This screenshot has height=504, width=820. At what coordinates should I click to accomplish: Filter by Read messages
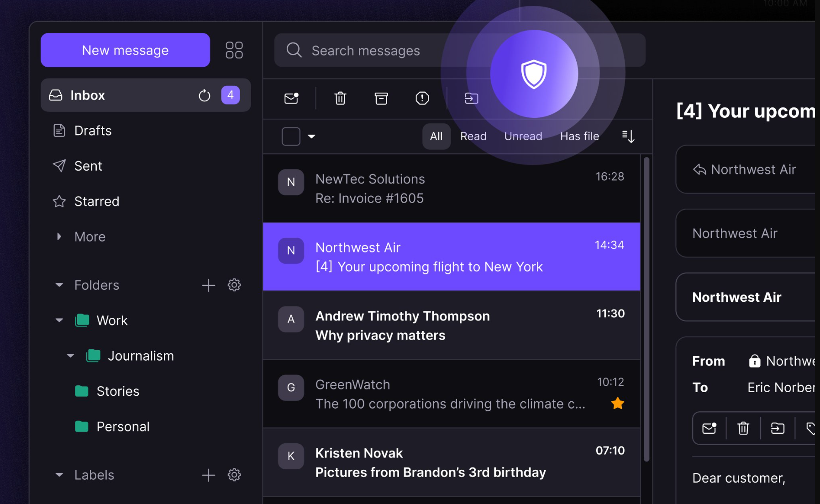pos(473,136)
